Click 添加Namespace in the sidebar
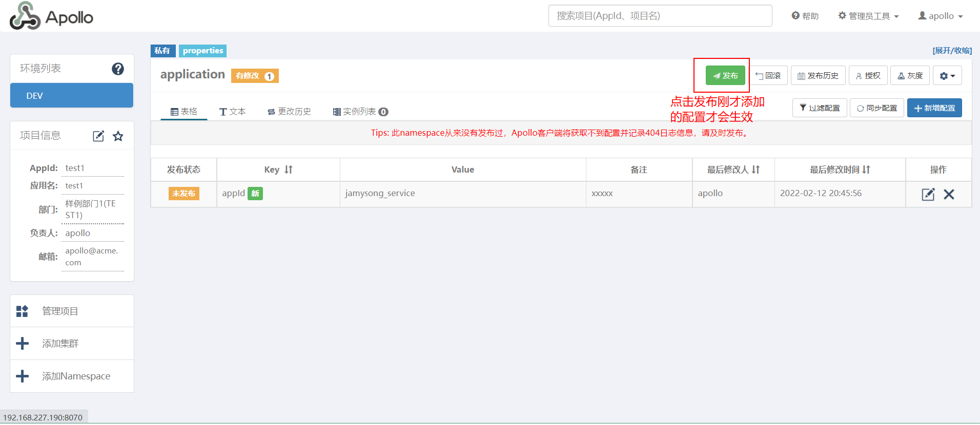 [x=72, y=376]
